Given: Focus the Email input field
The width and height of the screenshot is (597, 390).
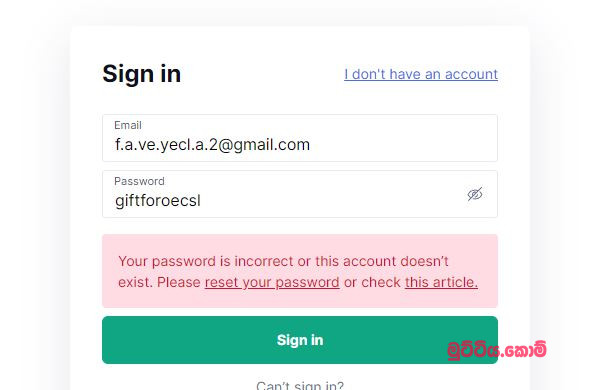Looking at the screenshot, I should click(300, 138).
